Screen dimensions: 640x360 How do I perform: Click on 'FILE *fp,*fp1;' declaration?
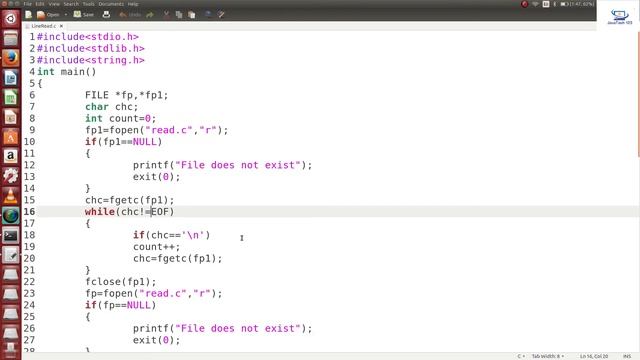pos(127,95)
